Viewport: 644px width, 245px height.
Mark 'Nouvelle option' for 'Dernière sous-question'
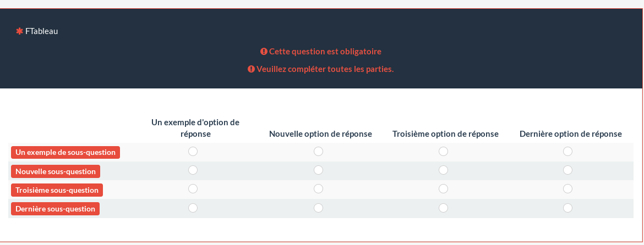[x=318, y=208]
